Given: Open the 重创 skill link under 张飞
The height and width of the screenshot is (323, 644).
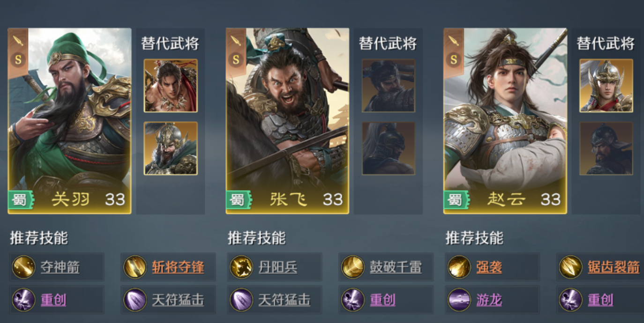Looking at the screenshot, I should point(383,300).
